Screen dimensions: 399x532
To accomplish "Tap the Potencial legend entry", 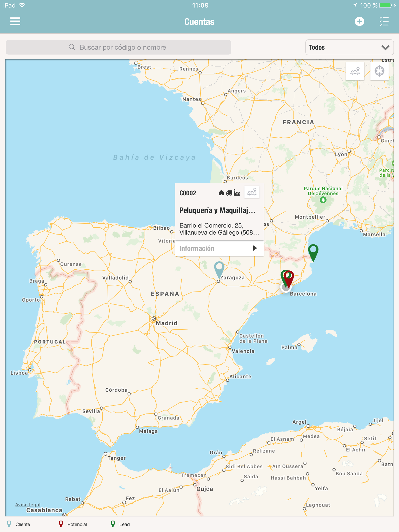I will [x=73, y=524].
